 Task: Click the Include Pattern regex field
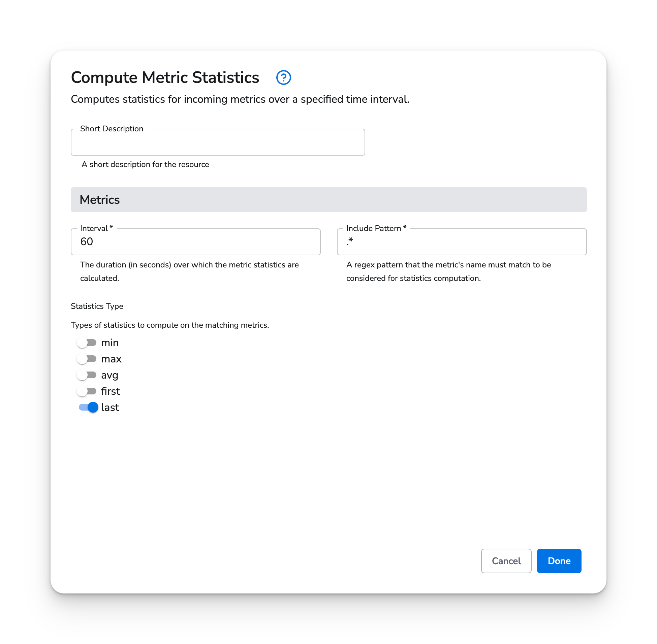(x=462, y=242)
